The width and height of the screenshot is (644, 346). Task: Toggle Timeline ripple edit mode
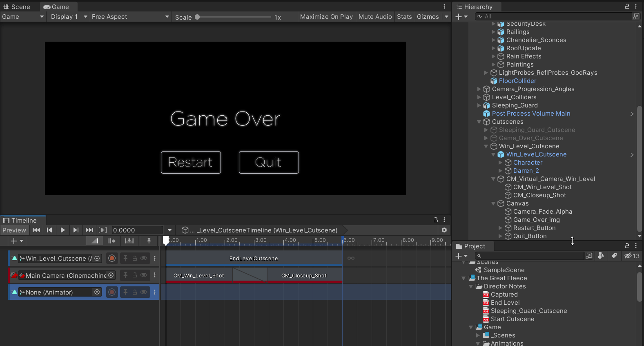[111, 241]
